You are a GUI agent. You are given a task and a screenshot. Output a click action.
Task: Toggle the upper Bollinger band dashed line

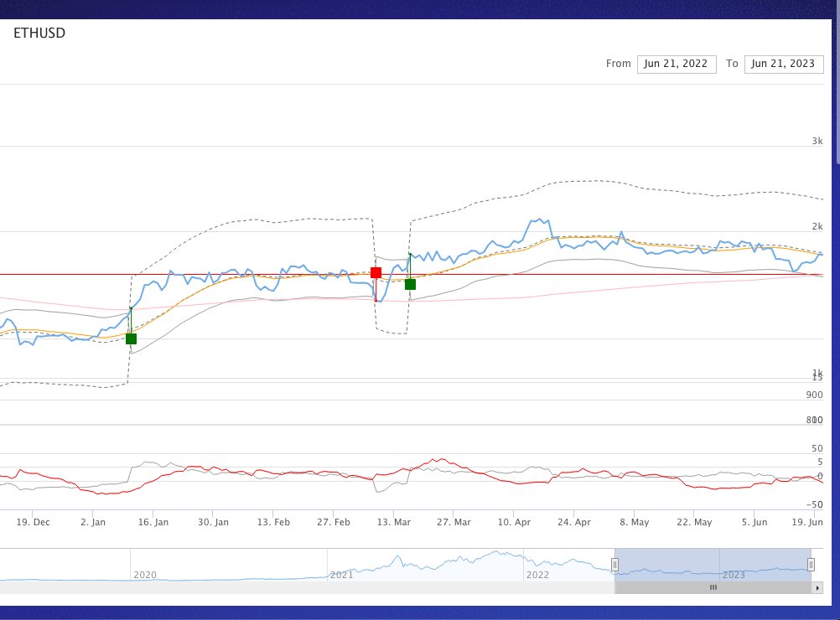pos(587,180)
